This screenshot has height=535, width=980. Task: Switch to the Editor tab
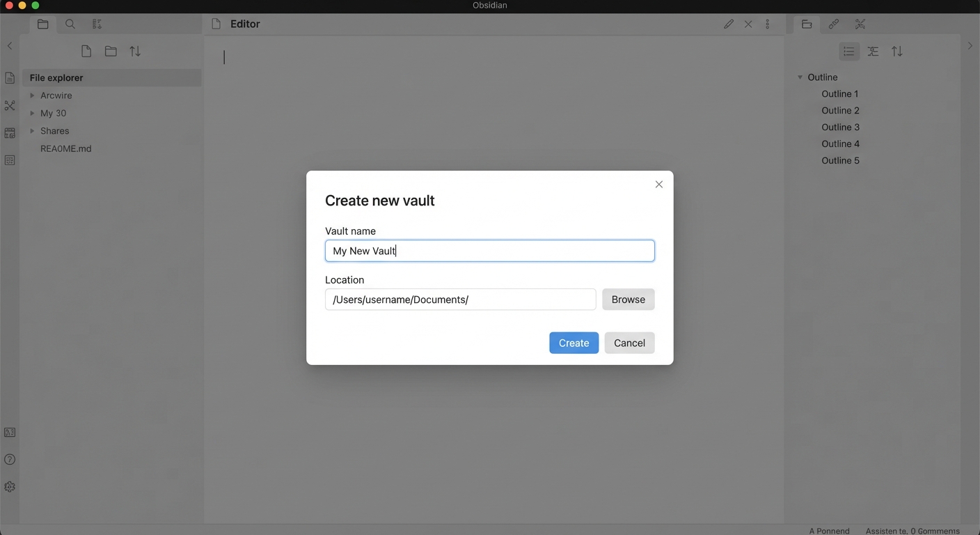point(245,23)
